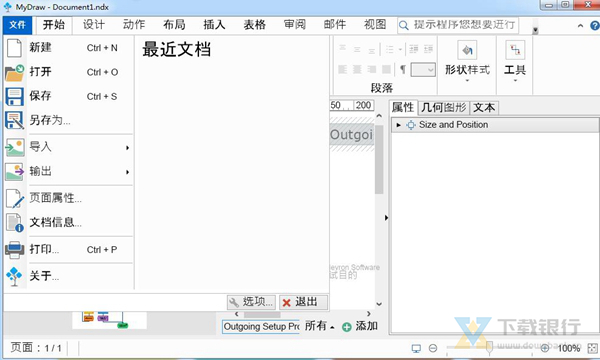This screenshot has height=360, width=600.
Task: Switch to the Insert ribbon tab
Action: pos(214,25)
